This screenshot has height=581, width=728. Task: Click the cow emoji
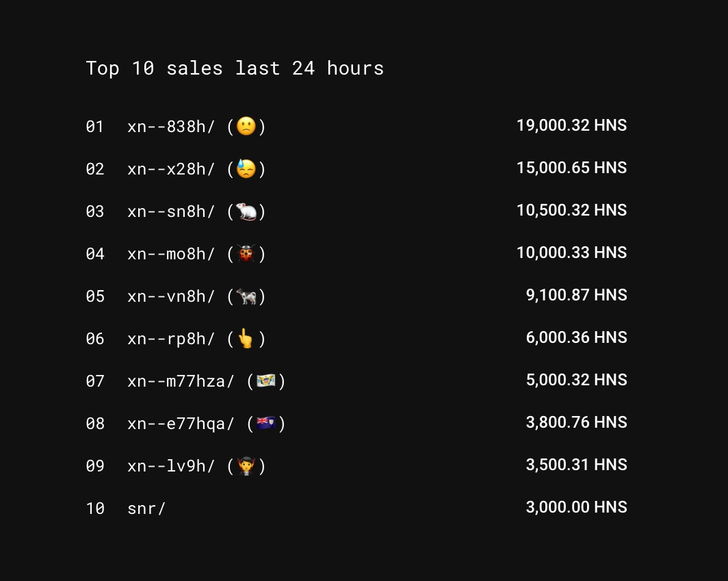[246, 296]
